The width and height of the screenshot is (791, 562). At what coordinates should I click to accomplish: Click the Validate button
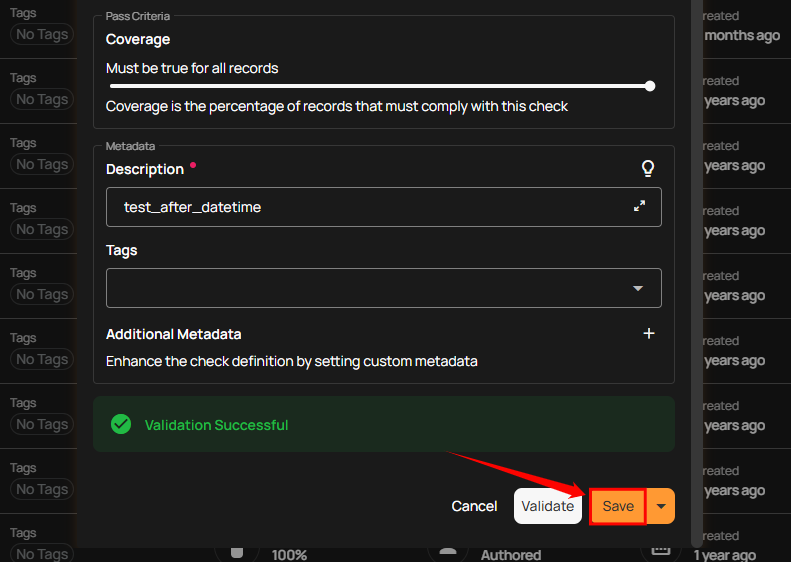pyautogui.click(x=548, y=506)
